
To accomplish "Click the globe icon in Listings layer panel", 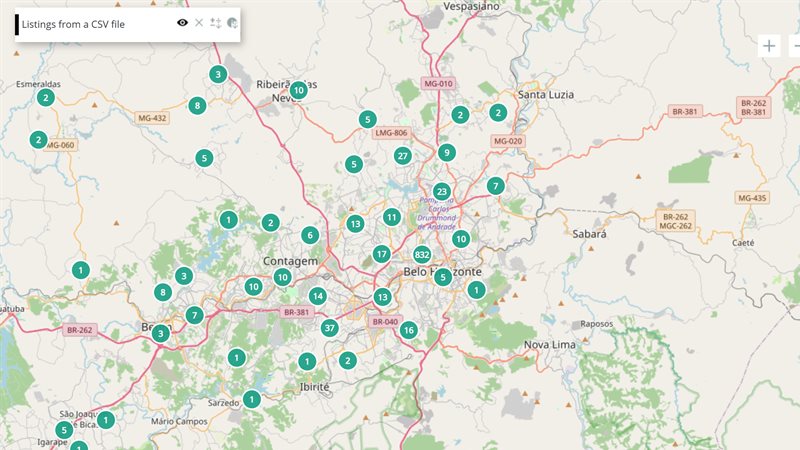I will (232, 23).
